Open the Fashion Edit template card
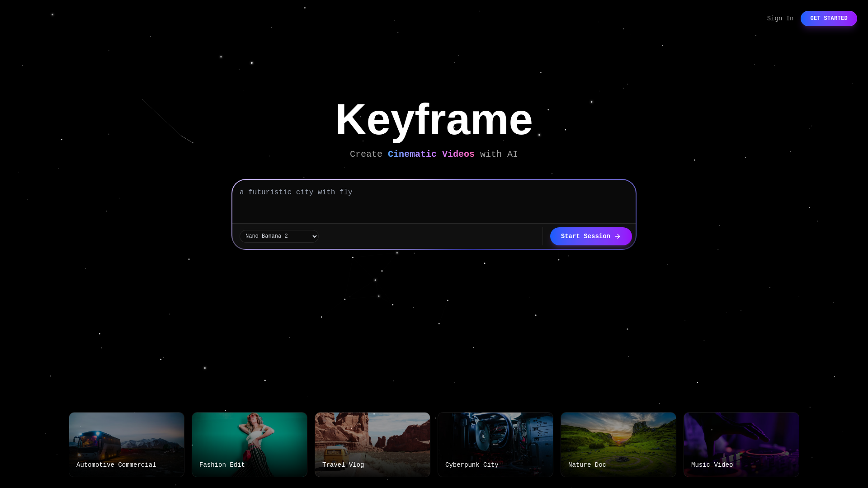Viewport: 868px width, 488px height. coord(250,445)
